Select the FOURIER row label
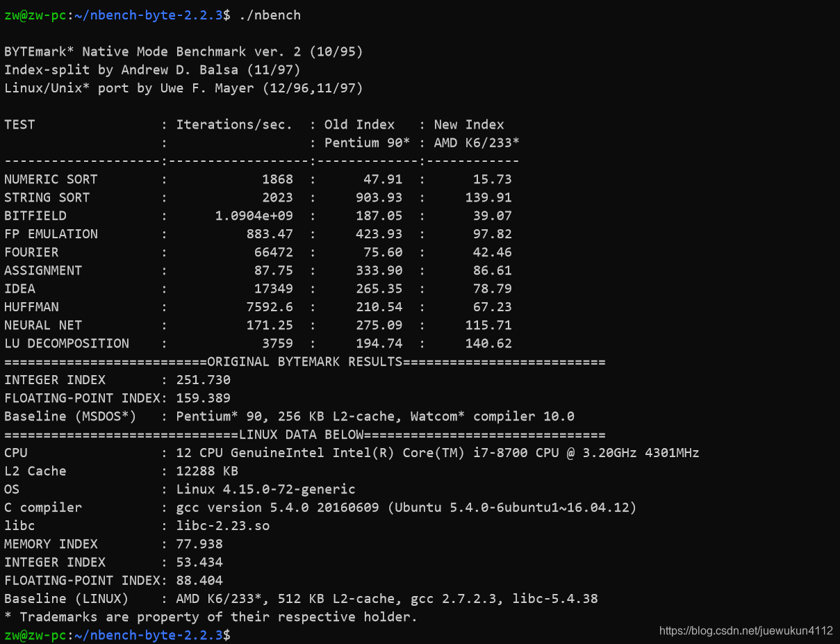The width and height of the screenshot is (840, 644). pyautogui.click(x=31, y=252)
